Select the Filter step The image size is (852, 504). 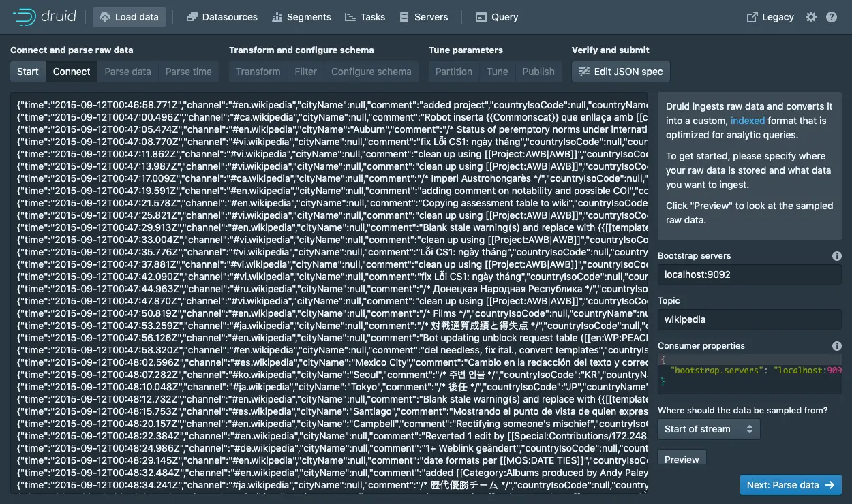coord(305,72)
